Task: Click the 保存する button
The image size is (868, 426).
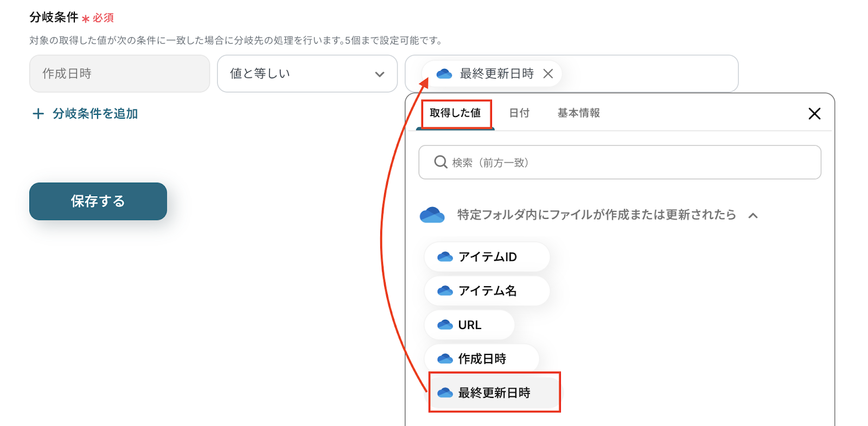Action: tap(98, 201)
